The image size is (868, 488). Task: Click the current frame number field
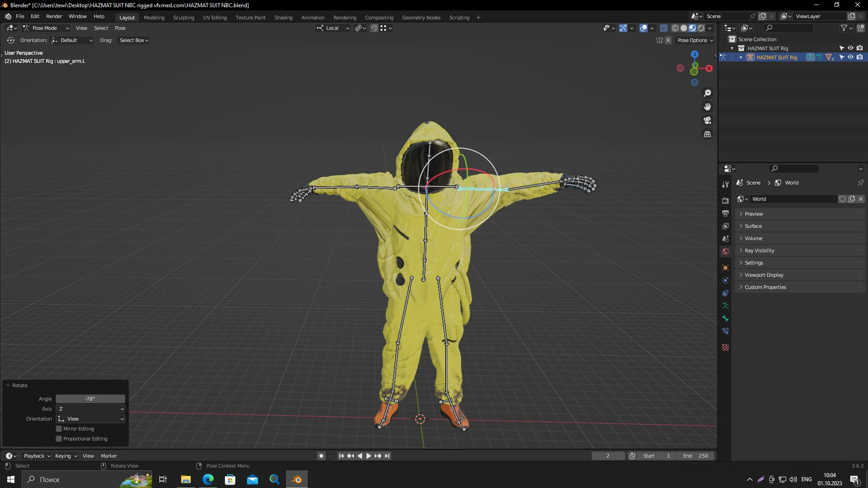coord(608,456)
